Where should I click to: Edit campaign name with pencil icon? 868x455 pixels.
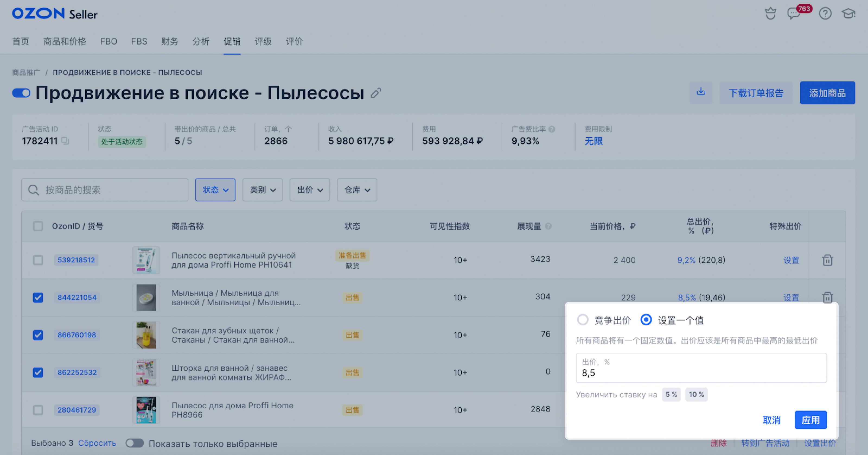tap(376, 93)
